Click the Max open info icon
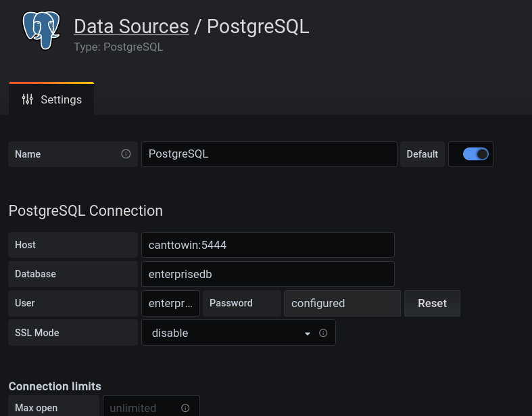Viewport: 532px width, 416px height. [x=185, y=408]
